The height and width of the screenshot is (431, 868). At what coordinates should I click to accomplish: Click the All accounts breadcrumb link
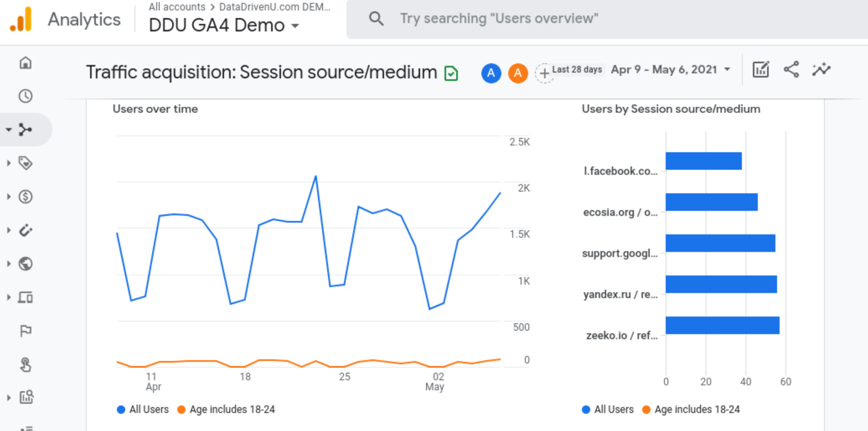pyautogui.click(x=177, y=7)
